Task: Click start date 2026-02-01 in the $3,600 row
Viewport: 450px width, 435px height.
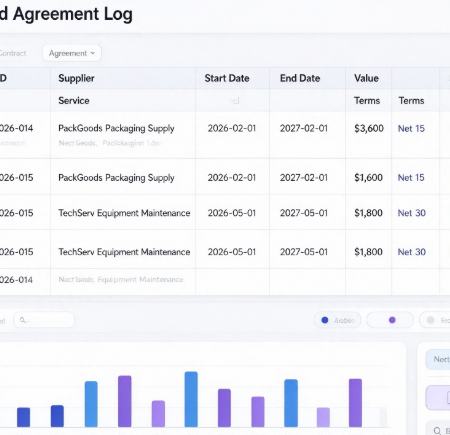Action: tap(232, 128)
